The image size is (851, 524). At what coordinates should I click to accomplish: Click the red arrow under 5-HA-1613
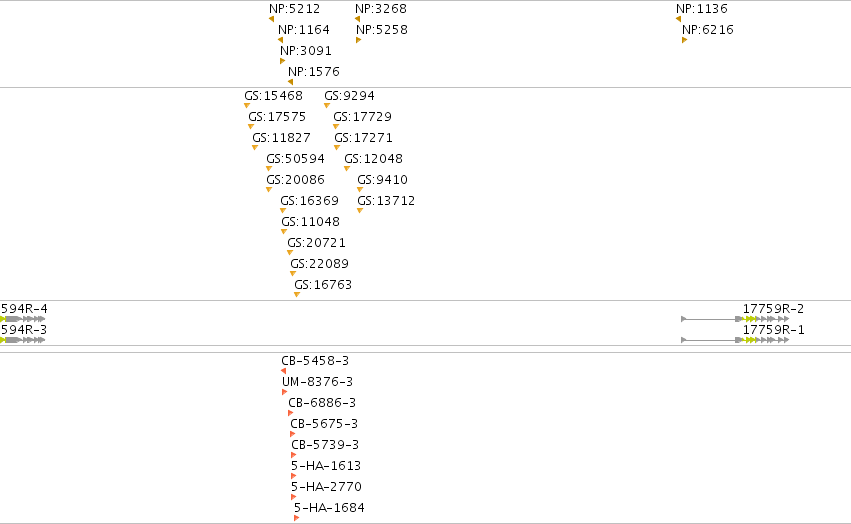click(x=293, y=476)
